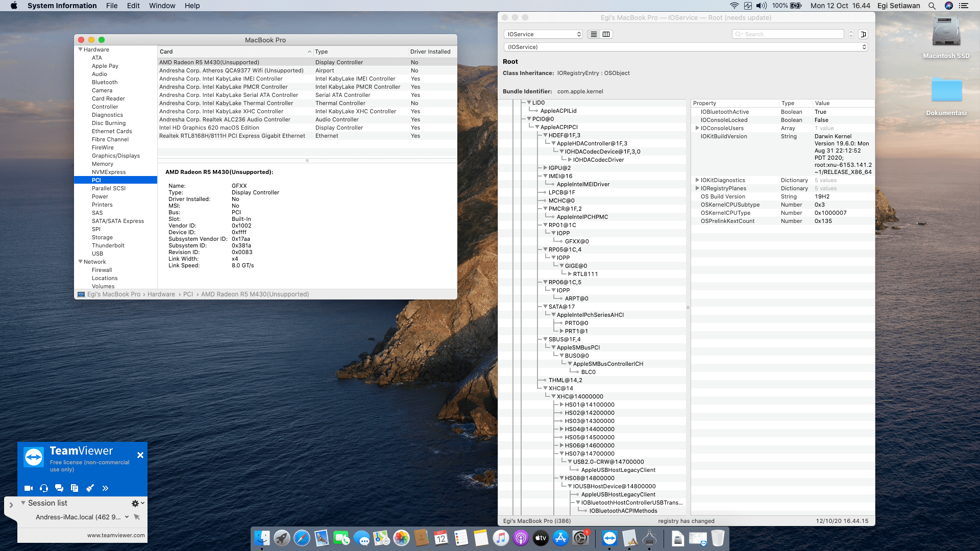Click the IORegistryExplorer search field
This screenshot has height=551, width=980.
(x=789, y=34)
